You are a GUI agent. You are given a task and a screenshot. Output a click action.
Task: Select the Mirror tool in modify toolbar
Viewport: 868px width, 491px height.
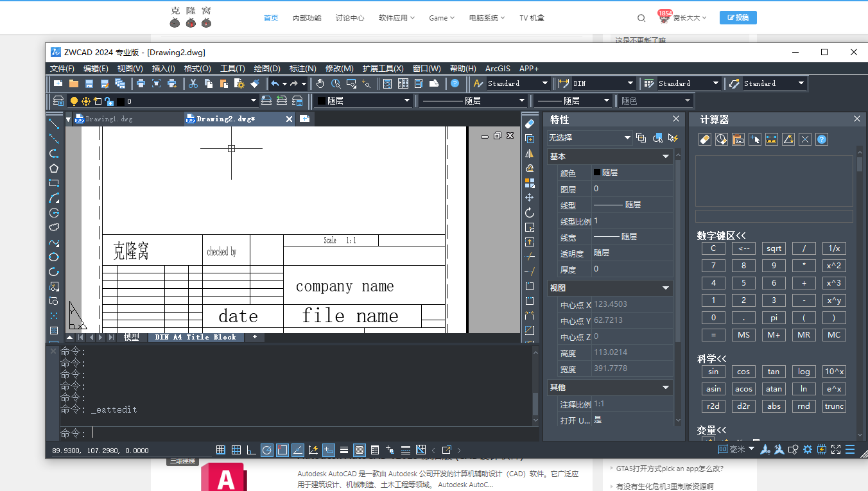pyautogui.click(x=530, y=153)
